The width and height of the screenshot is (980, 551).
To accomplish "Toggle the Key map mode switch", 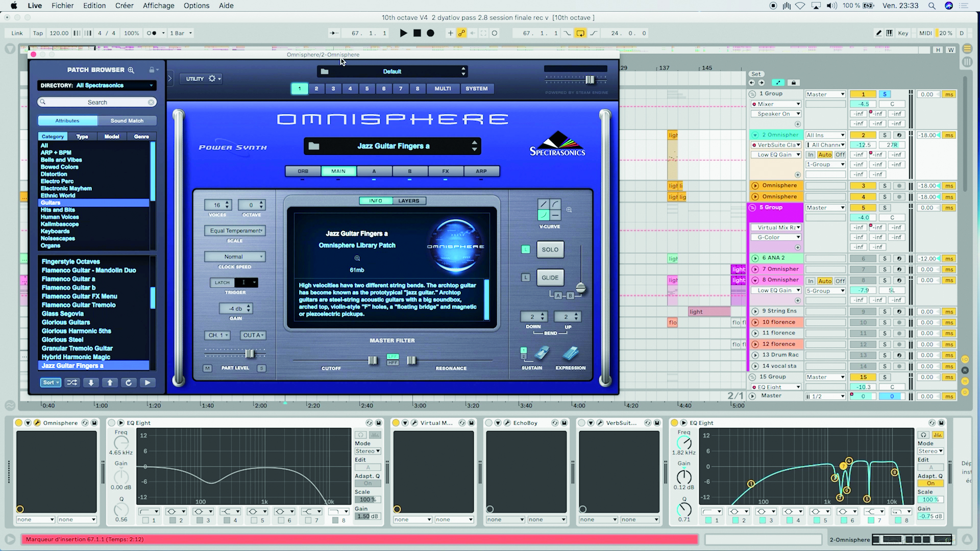I will coord(903,33).
